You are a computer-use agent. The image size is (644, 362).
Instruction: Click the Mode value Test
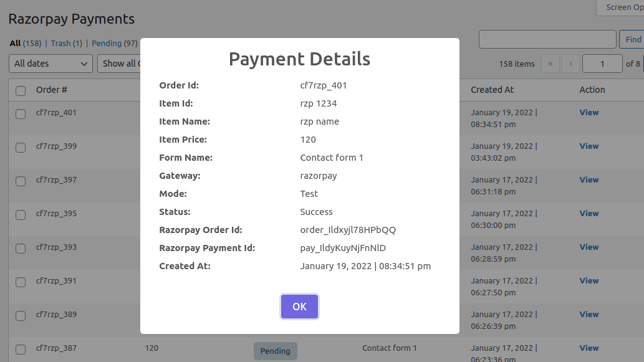click(309, 194)
